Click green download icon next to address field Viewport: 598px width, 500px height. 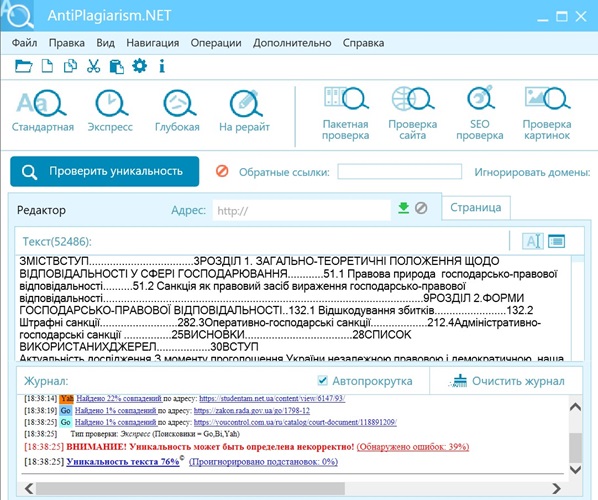[x=403, y=208]
